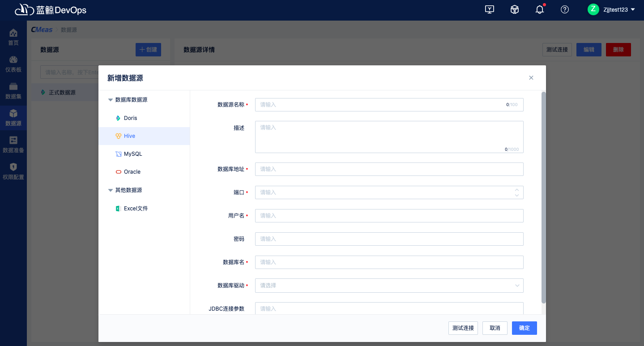Collapse the 其他数据源 tree group
The width and height of the screenshot is (644, 346).
click(111, 190)
